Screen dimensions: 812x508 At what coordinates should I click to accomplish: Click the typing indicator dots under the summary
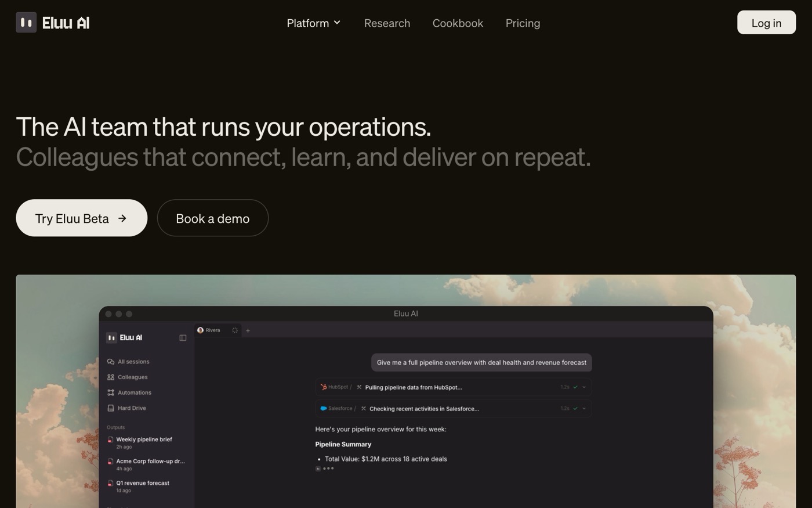pos(328,469)
